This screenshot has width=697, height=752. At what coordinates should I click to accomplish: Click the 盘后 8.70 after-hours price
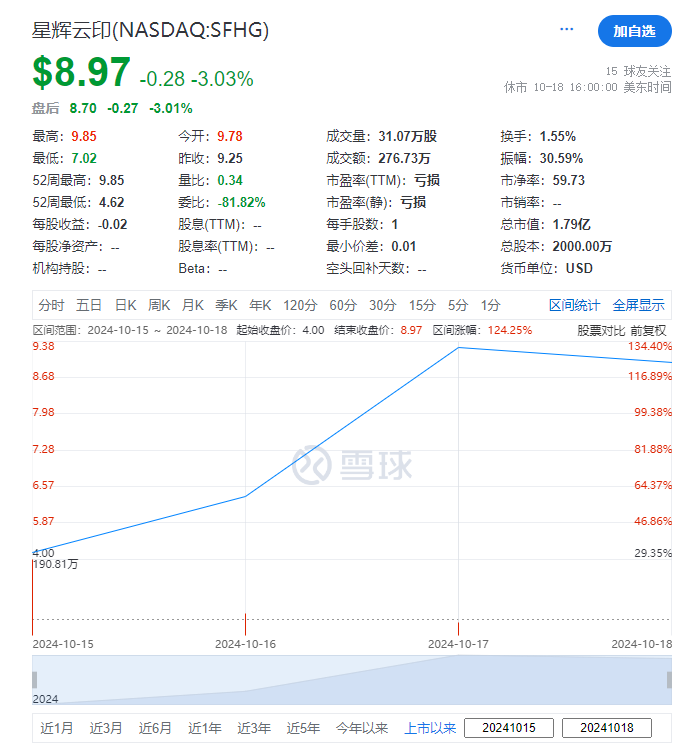point(83,108)
